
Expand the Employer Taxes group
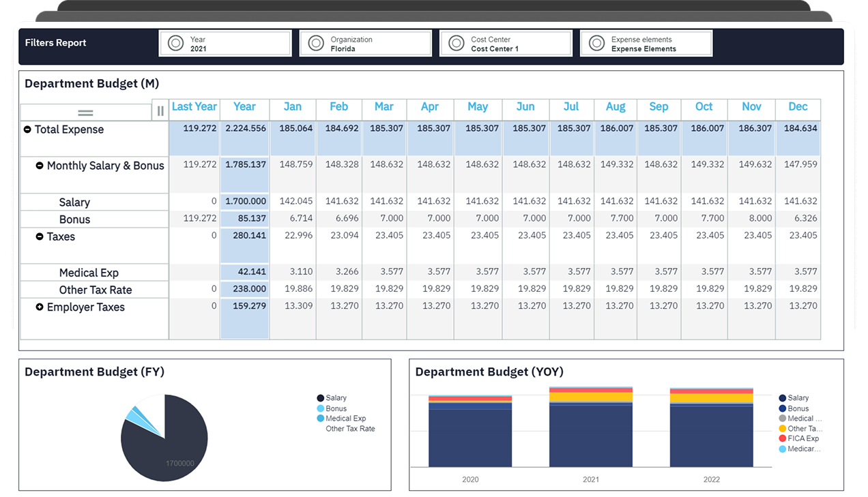40,307
